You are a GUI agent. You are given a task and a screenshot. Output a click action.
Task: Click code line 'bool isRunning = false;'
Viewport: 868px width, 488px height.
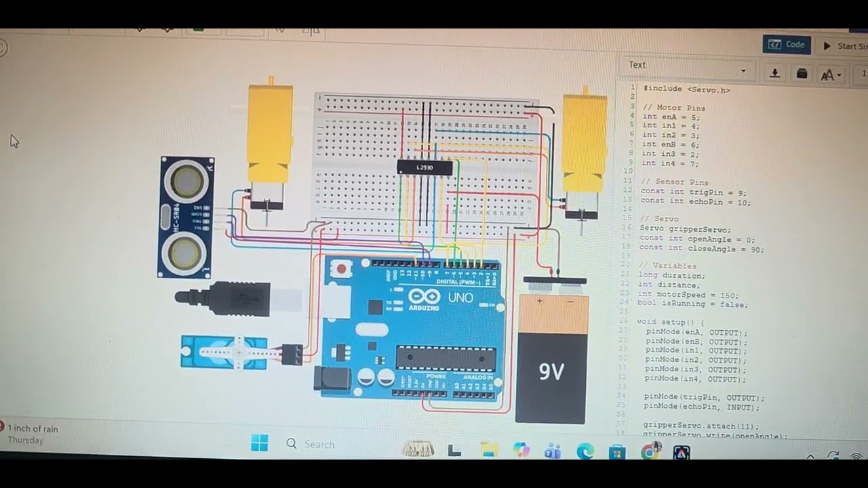(692, 305)
